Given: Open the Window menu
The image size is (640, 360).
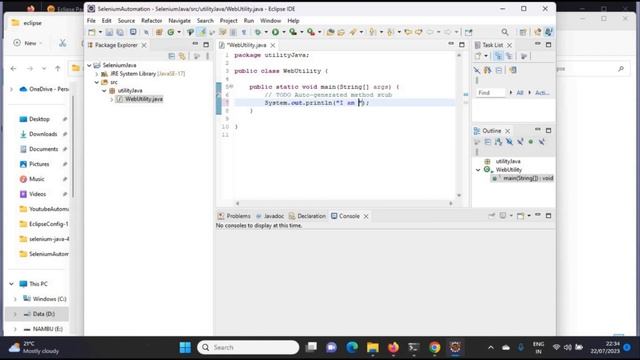Looking at the screenshot, I should [x=271, y=20].
